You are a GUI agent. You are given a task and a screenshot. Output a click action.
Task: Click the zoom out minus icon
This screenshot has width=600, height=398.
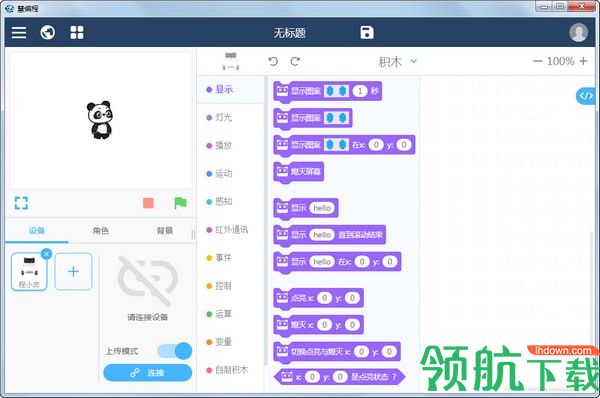click(537, 61)
